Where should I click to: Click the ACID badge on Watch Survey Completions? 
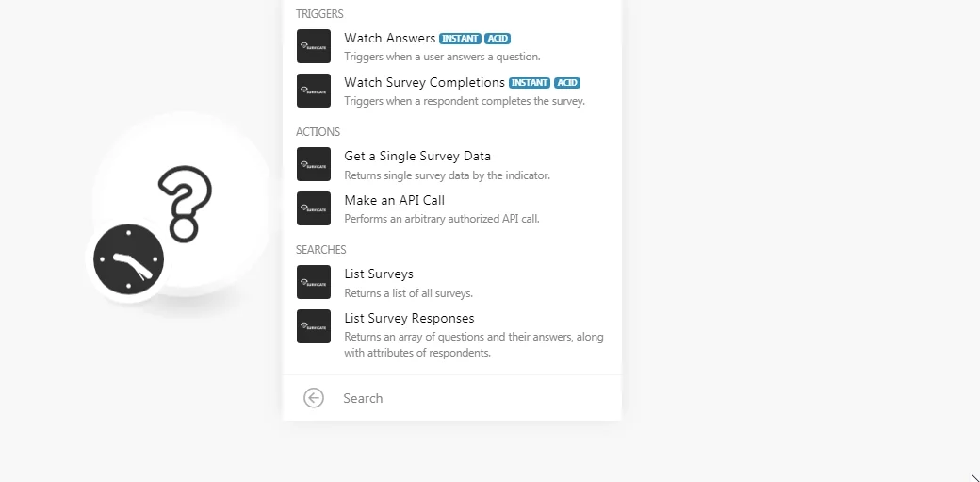click(x=567, y=83)
